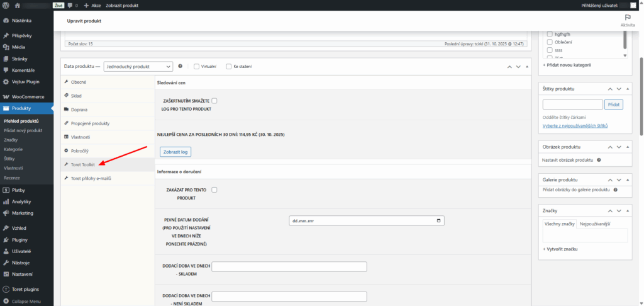Open Zobrazit produkt link
The image size is (644, 306).
coord(122,6)
